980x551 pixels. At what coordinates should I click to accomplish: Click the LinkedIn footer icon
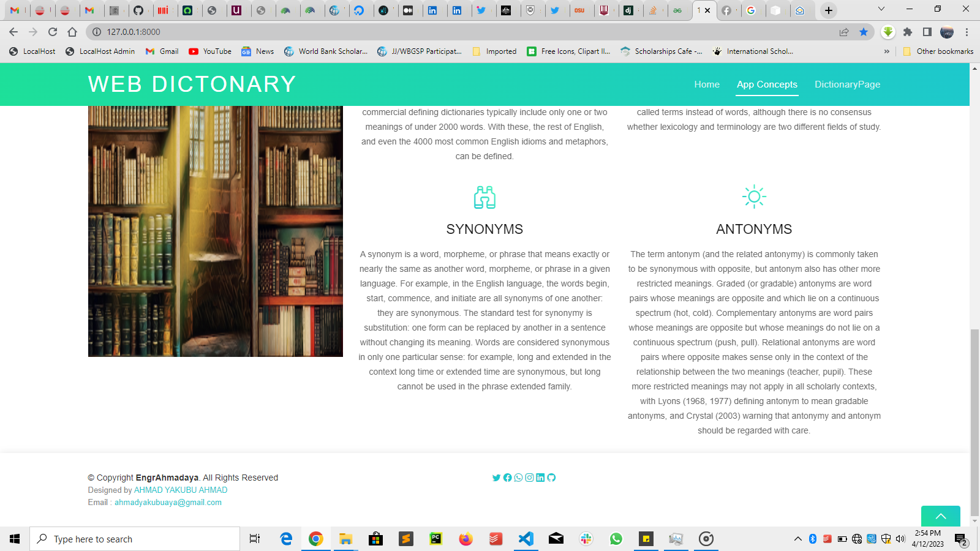[540, 478]
